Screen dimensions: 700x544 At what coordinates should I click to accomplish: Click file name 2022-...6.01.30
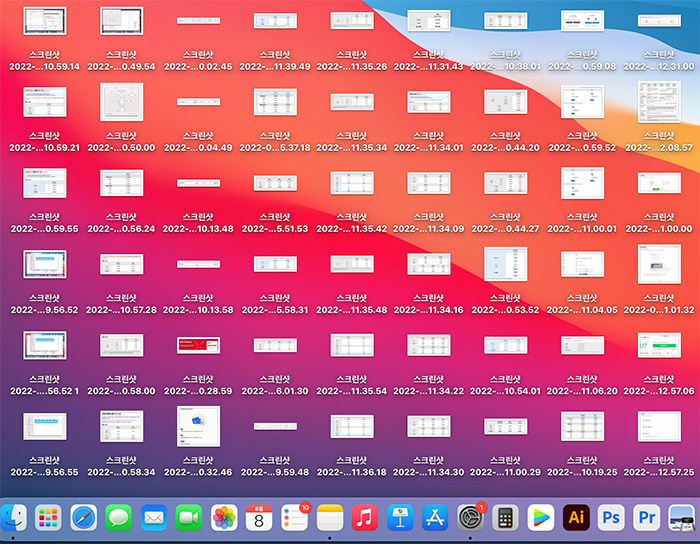click(x=275, y=391)
